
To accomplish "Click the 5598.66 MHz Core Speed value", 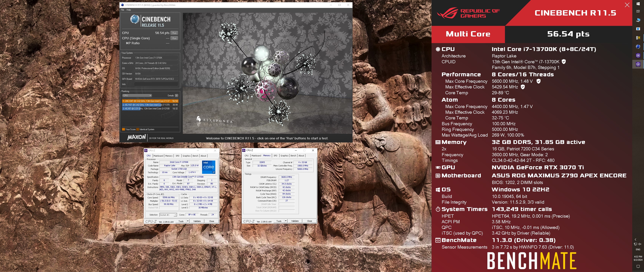I will click(169, 197).
